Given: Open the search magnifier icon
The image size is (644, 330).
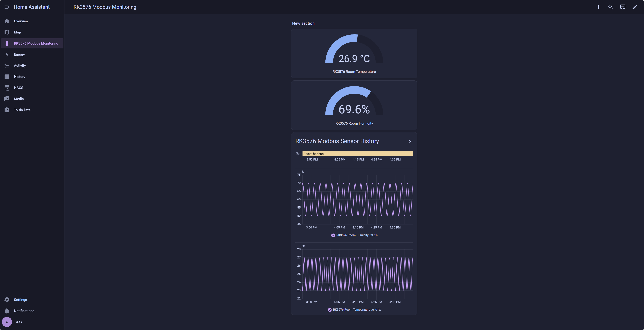Looking at the screenshot, I should point(610,7).
